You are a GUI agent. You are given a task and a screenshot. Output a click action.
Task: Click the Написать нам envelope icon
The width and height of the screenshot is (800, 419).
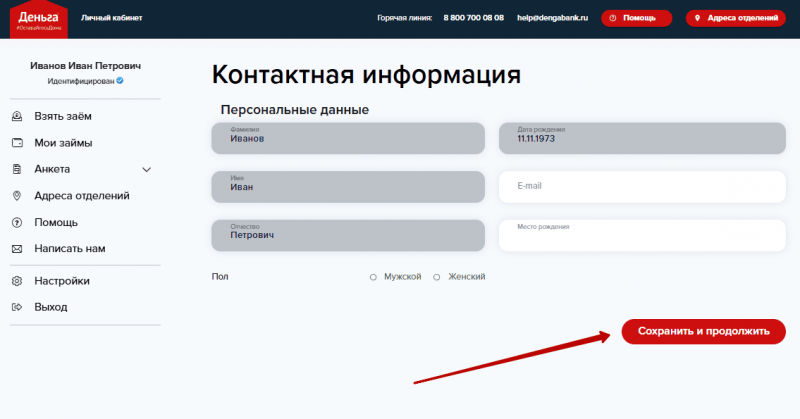pos(17,249)
